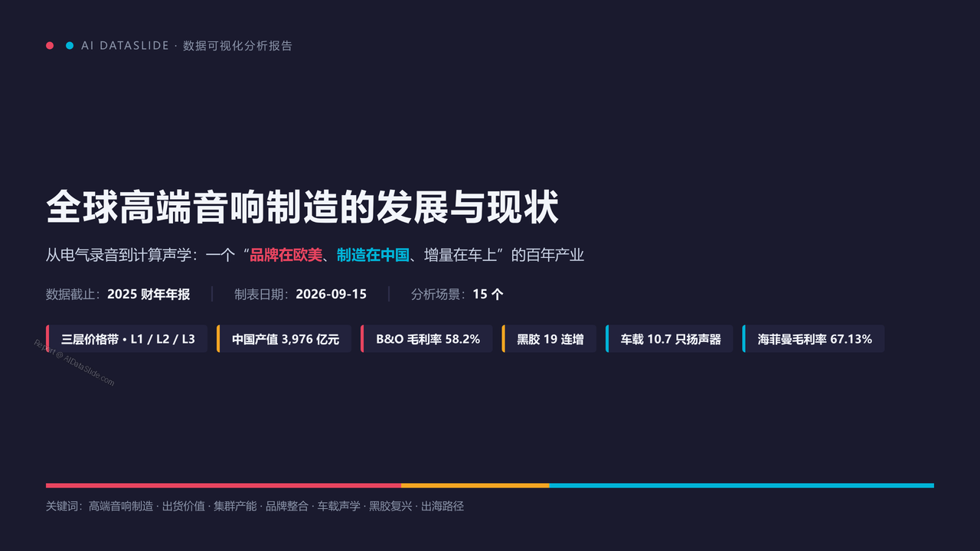Click the keyword '高端音响制造' in the footer
This screenshot has width=980, height=551.
pyautogui.click(x=121, y=506)
